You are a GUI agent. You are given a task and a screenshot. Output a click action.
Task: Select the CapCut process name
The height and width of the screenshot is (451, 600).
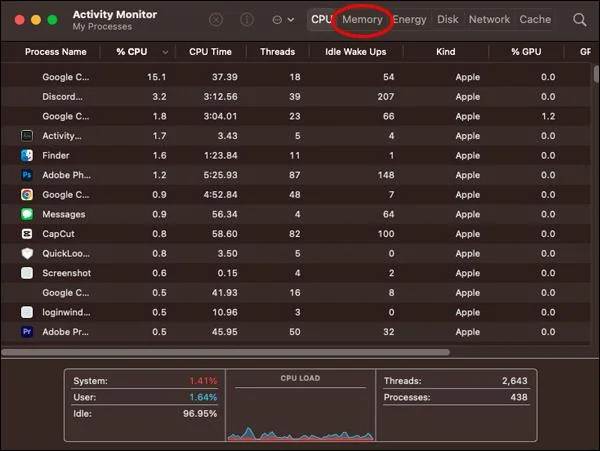pos(58,234)
